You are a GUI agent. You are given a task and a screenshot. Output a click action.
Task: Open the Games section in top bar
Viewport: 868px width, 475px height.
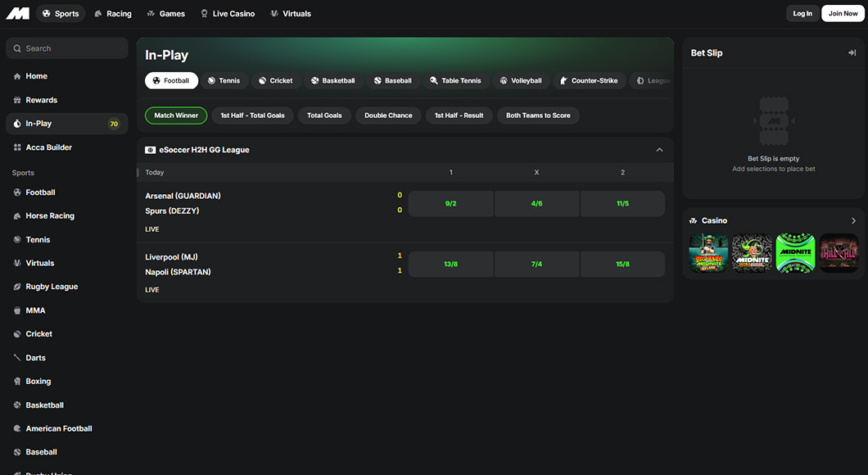click(x=166, y=13)
